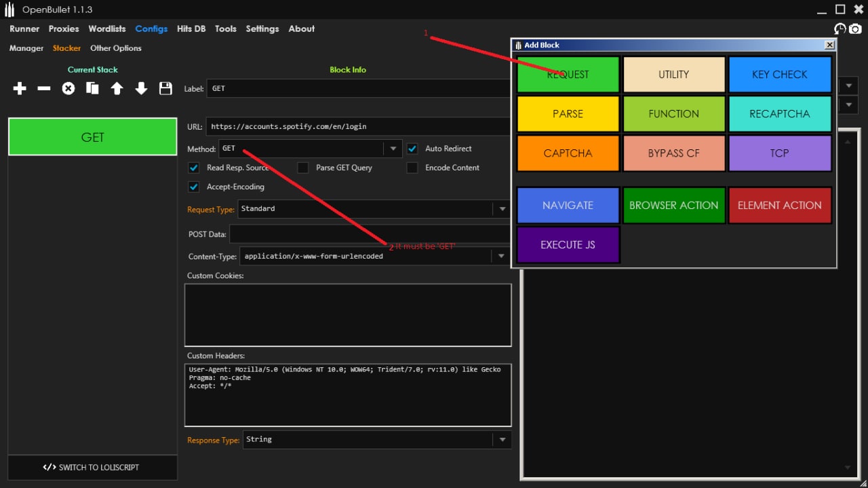This screenshot has height=488, width=868.
Task: Add a KEY CHECK block
Action: pos(780,75)
